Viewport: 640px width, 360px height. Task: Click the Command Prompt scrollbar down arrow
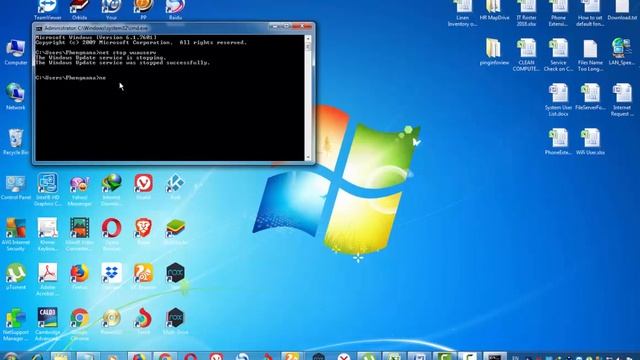[308, 158]
